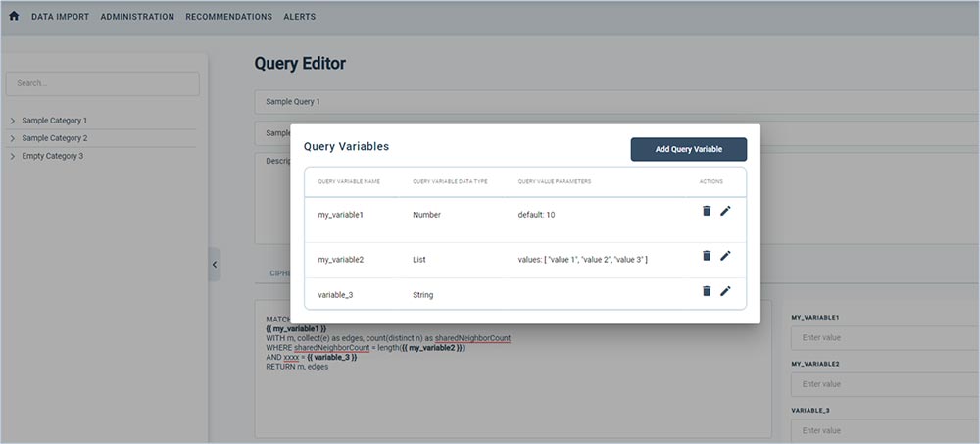Click the values list parameter cell
This screenshot has height=444, width=980.
point(582,259)
